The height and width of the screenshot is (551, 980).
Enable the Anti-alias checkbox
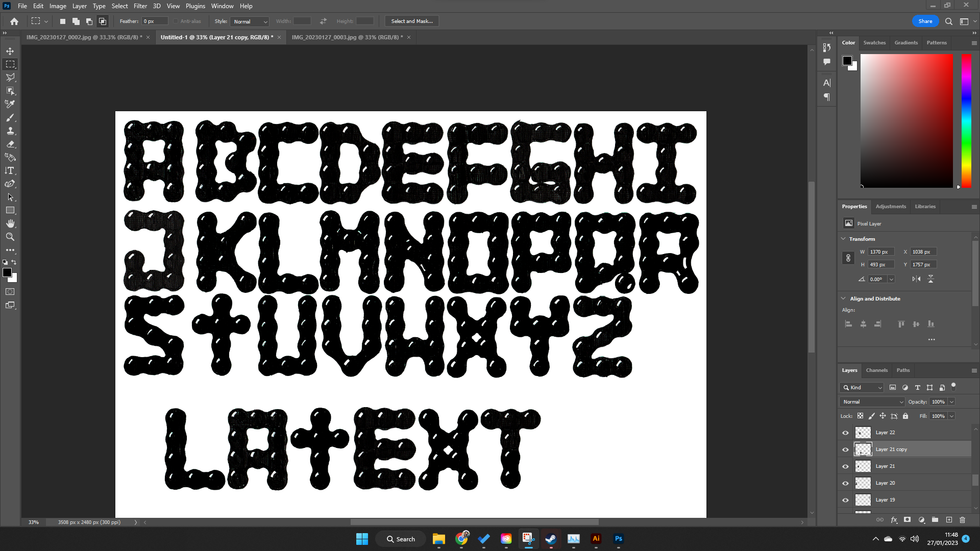pyautogui.click(x=175, y=21)
